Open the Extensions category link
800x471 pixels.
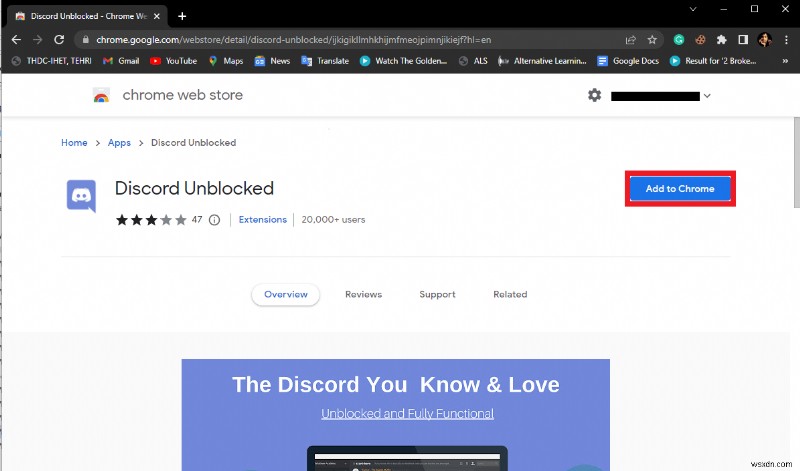[263, 219]
